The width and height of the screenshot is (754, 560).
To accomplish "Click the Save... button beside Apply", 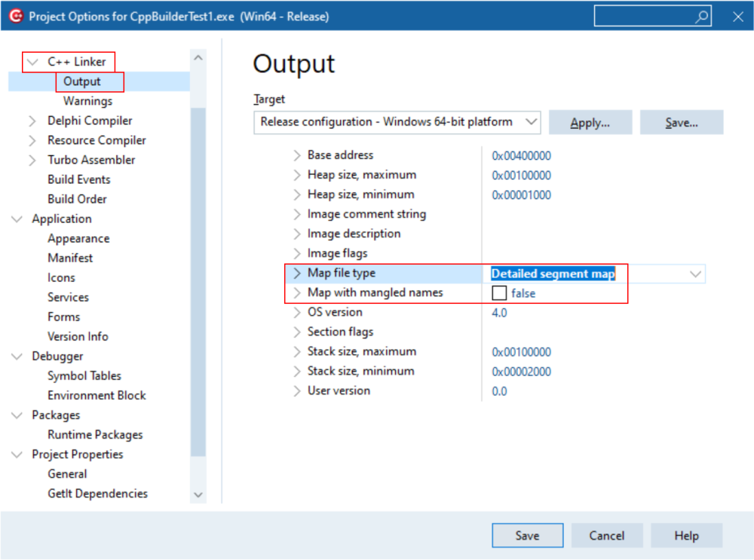I will coord(682,123).
